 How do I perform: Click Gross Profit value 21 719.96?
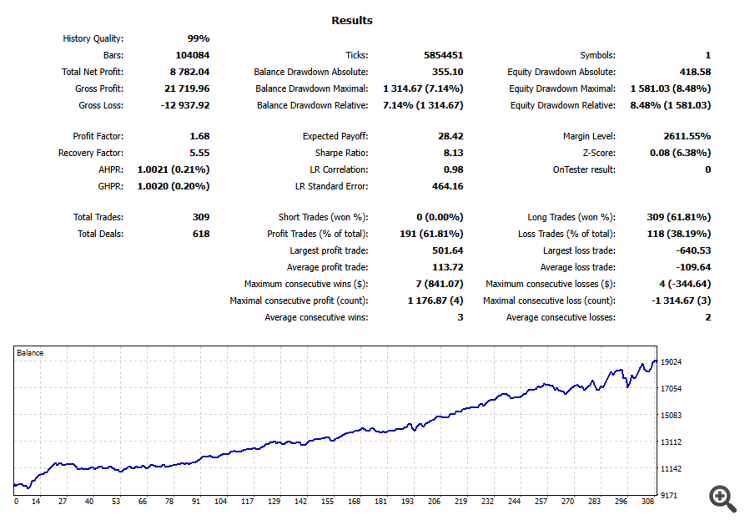(x=187, y=89)
